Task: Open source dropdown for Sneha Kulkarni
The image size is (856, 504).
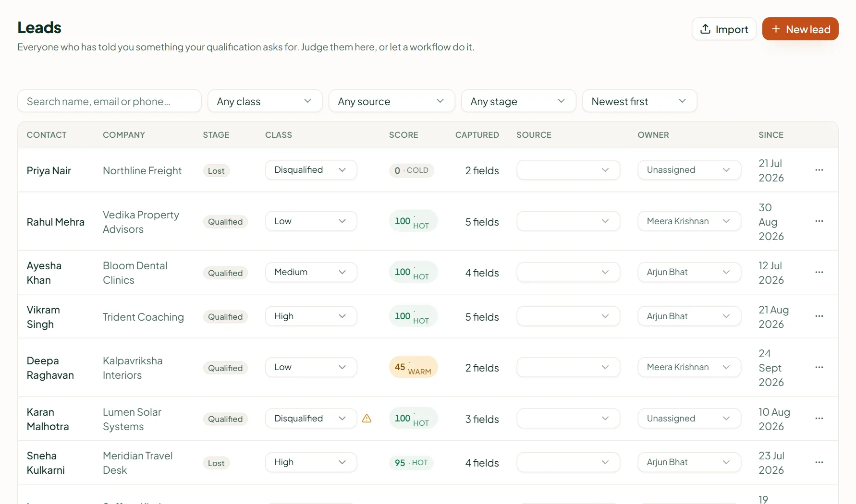Action: pos(568,462)
